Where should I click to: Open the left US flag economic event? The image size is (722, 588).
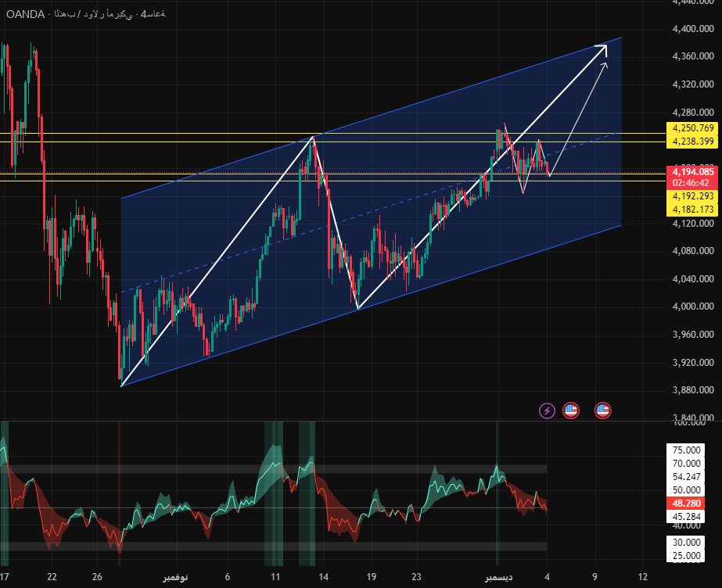[x=571, y=410]
